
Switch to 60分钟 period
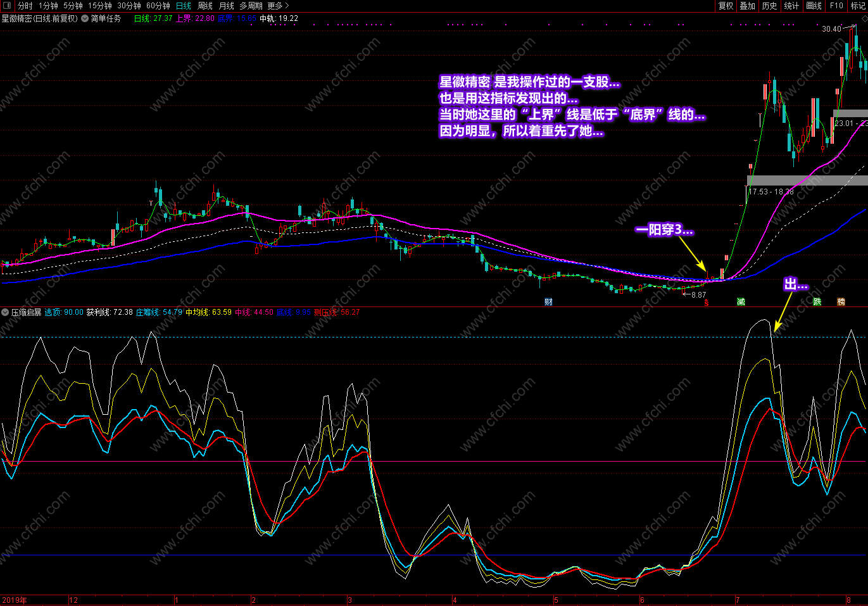tap(158, 6)
